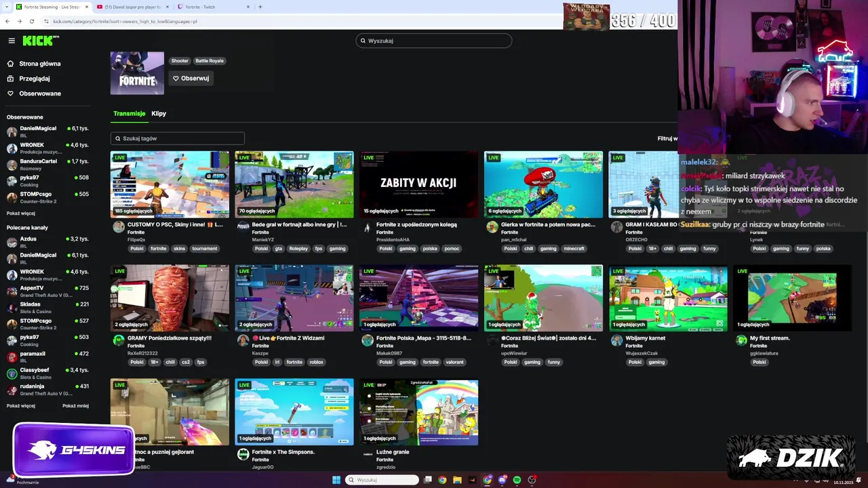Click the green KICK logo

tap(41, 41)
